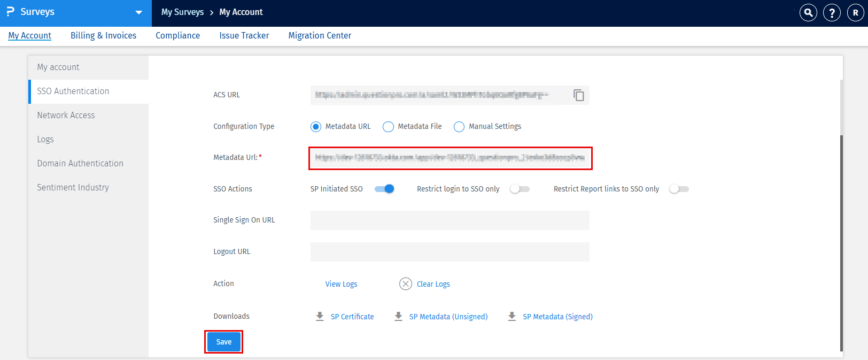
Task: Enable Restrict Report links to SSO only
Action: pyautogui.click(x=679, y=189)
